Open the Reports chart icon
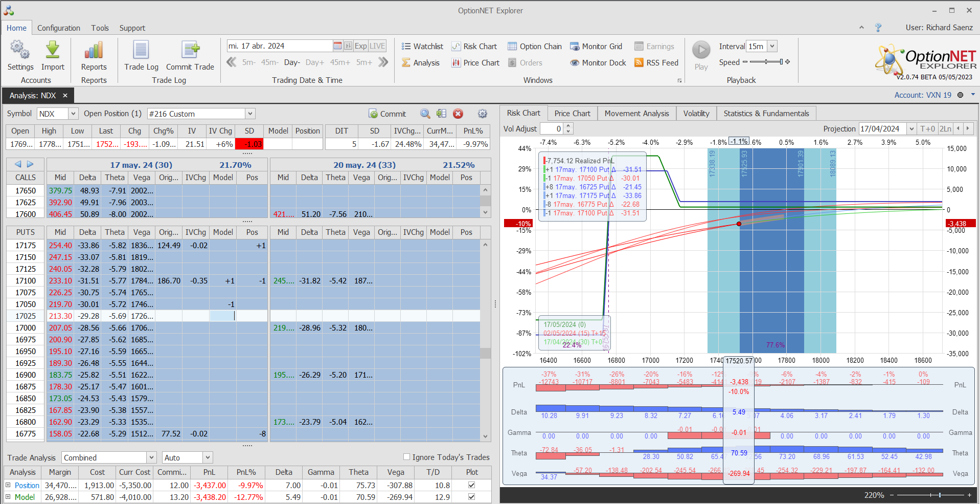This screenshot has width=980, height=504. tap(94, 51)
